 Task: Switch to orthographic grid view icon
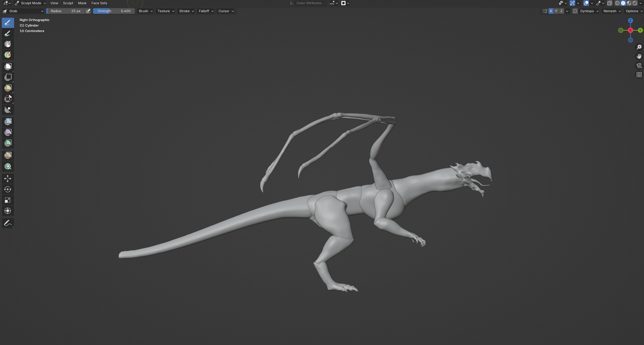(639, 75)
